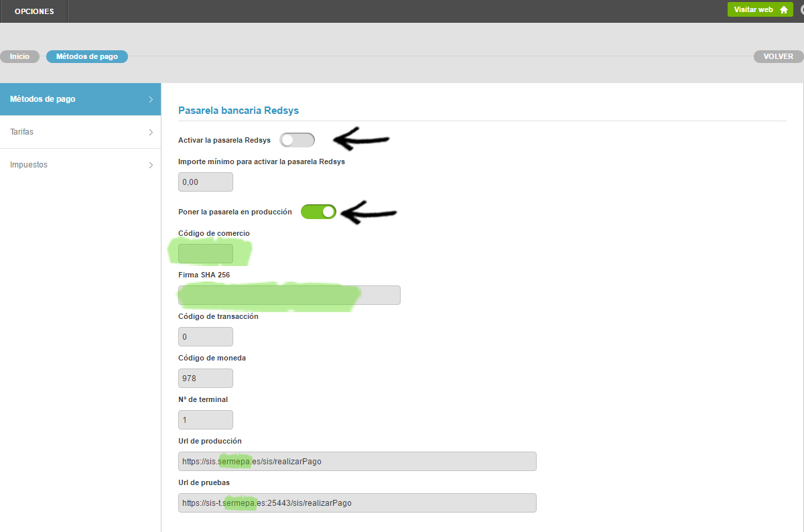This screenshot has height=532, width=804.
Task: Focus the Código de comercio field
Action: coord(206,254)
